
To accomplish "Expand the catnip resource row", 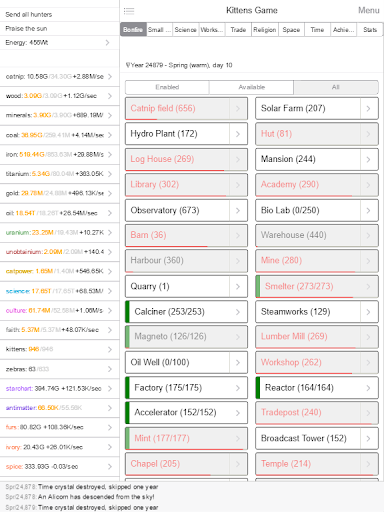I will pos(60,77).
